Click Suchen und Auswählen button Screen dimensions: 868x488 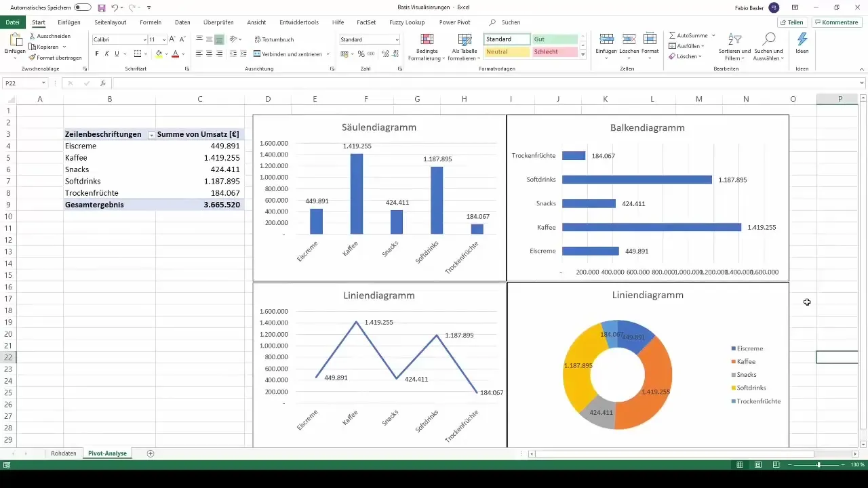tap(769, 47)
